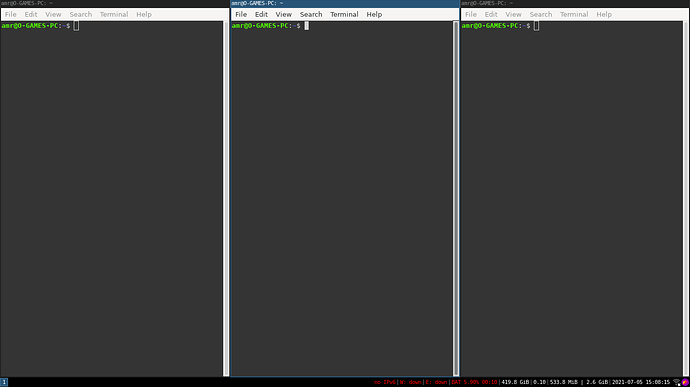Screen dimensions: 690x387
Task: Open File menu in middle terminal
Action: 241,15
